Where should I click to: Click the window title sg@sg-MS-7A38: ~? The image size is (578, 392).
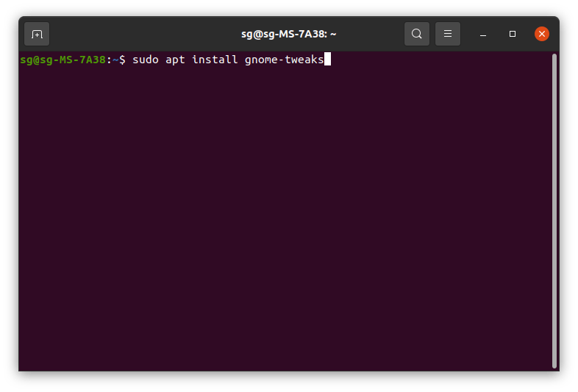point(288,34)
